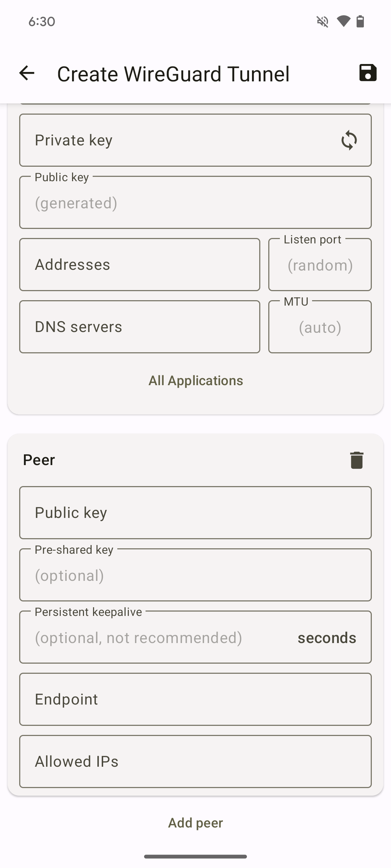
Task: Focus the Addresses input field
Action: coord(140,265)
